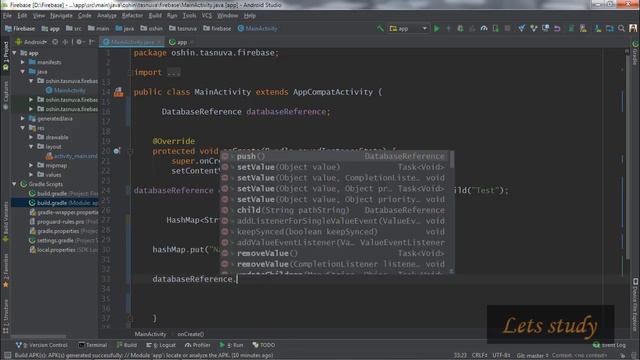
Task: Click the attach debugger to process icon
Action: 496,29
